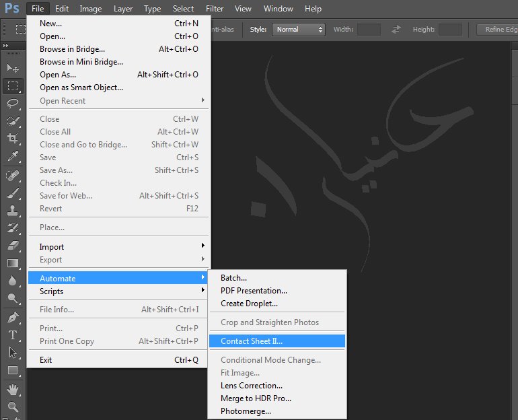Select the Zoom tool
518x420 pixels.
pyautogui.click(x=13, y=407)
